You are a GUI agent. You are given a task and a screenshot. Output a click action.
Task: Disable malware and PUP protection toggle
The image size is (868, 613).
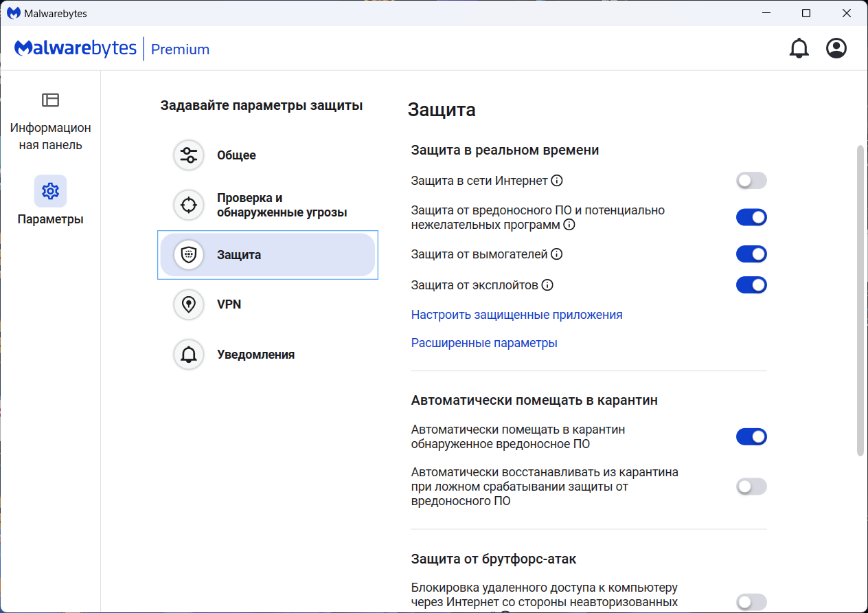click(751, 217)
